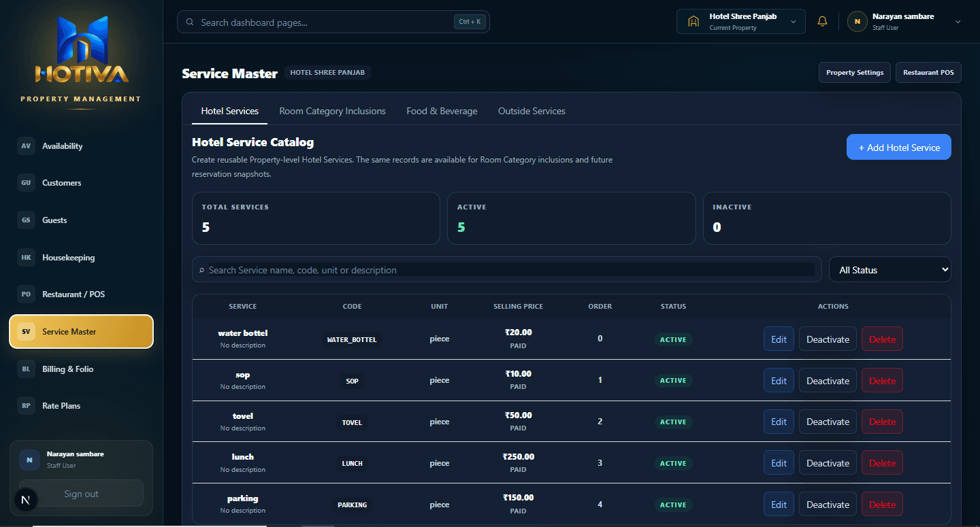Deactivate the lunch service
980x527 pixels.
828,463
